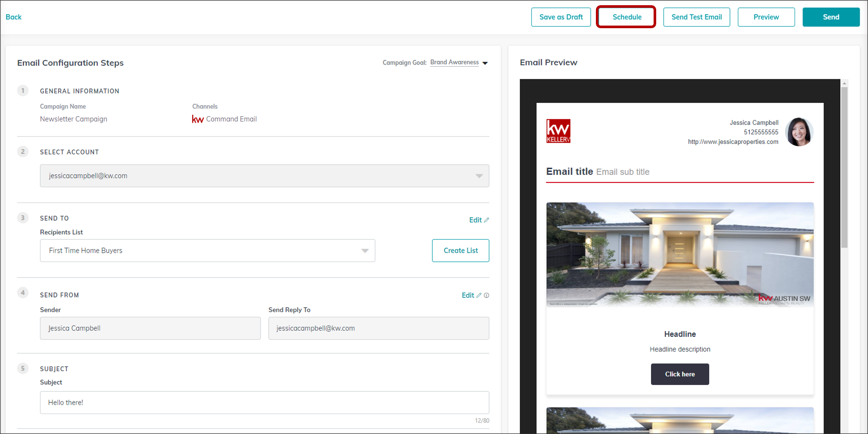Image resolution: width=868 pixels, height=434 pixels.
Task: Edit the Send To section
Action: coord(475,220)
